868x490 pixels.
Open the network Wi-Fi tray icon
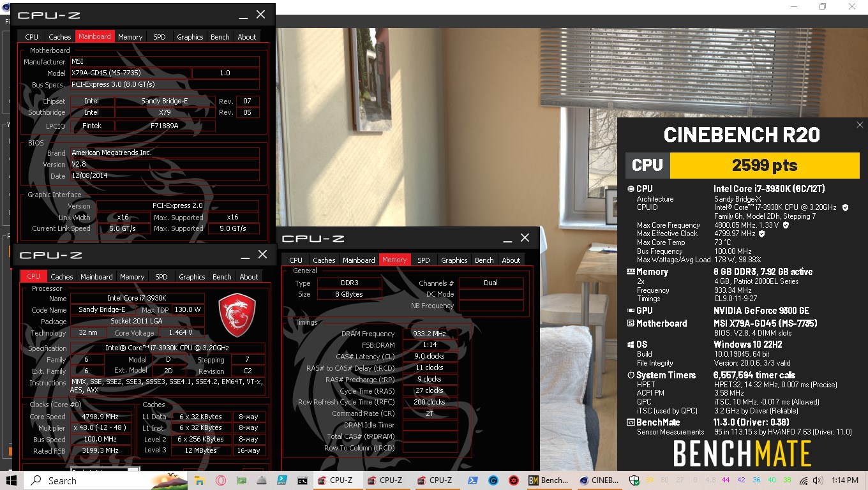point(804,480)
